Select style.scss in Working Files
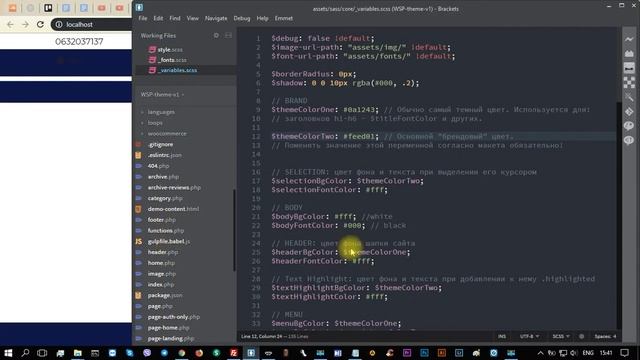Image resolution: width=640 pixels, height=360 pixels. pyautogui.click(x=170, y=49)
